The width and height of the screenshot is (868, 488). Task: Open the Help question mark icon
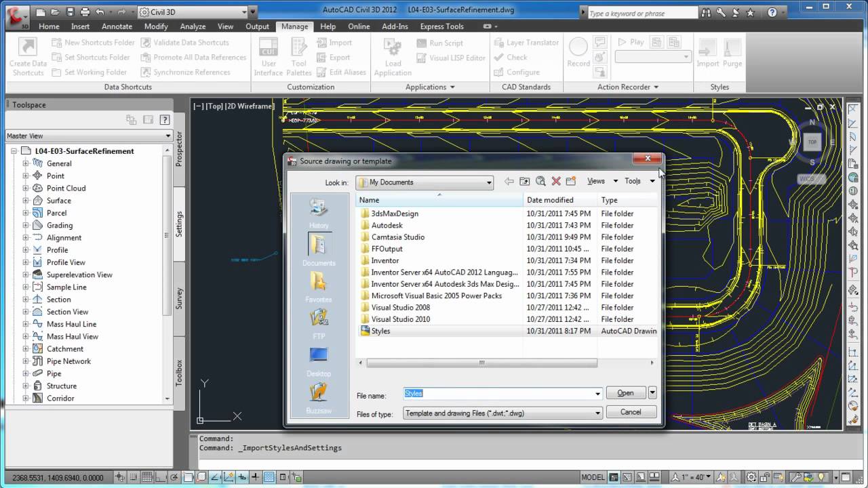773,12
